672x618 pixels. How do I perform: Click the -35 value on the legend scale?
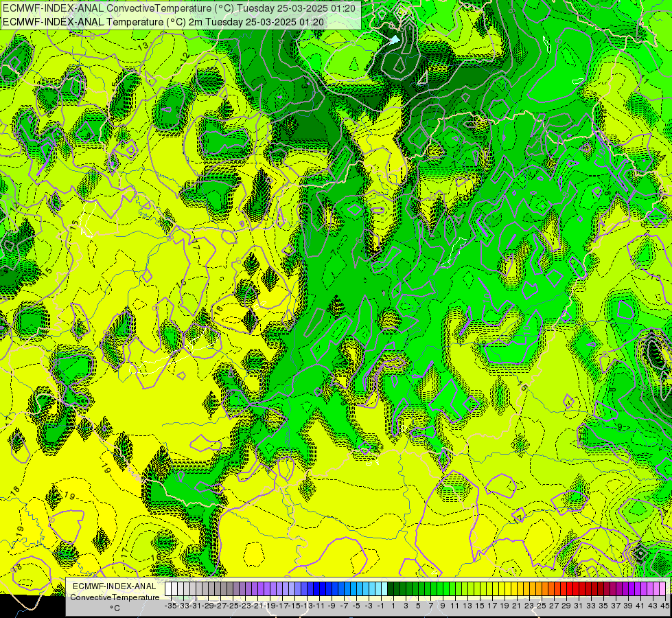pos(171,606)
